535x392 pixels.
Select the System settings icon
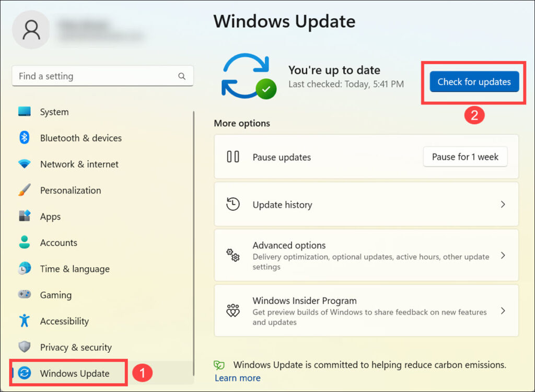click(25, 112)
